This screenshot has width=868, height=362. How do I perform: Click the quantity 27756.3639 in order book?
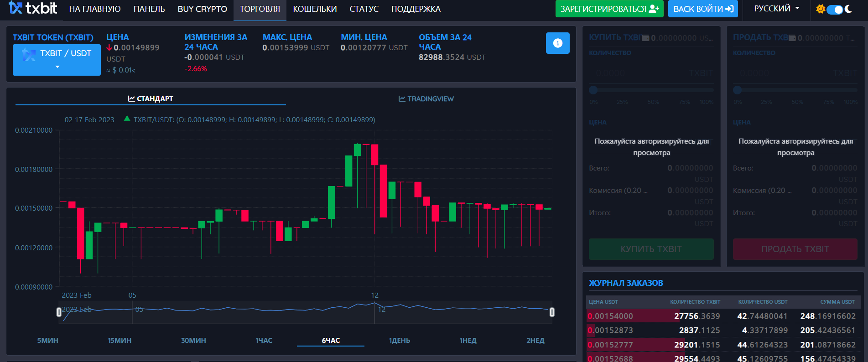(x=697, y=316)
